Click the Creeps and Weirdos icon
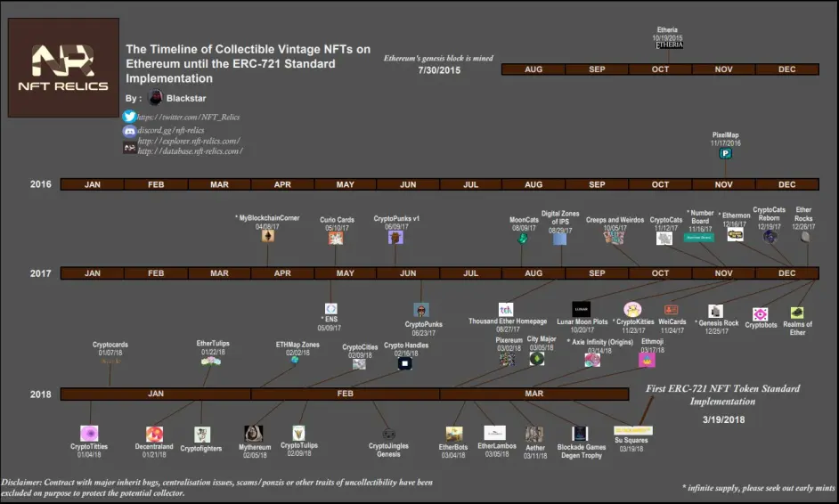This screenshot has width=839, height=504. point(614,238)
